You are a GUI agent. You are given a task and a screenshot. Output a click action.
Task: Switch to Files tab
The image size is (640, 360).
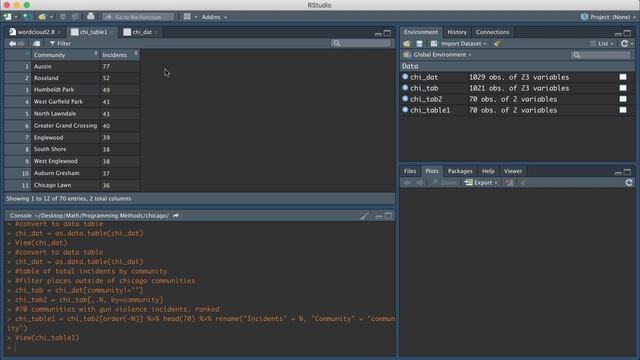point(410,171)
